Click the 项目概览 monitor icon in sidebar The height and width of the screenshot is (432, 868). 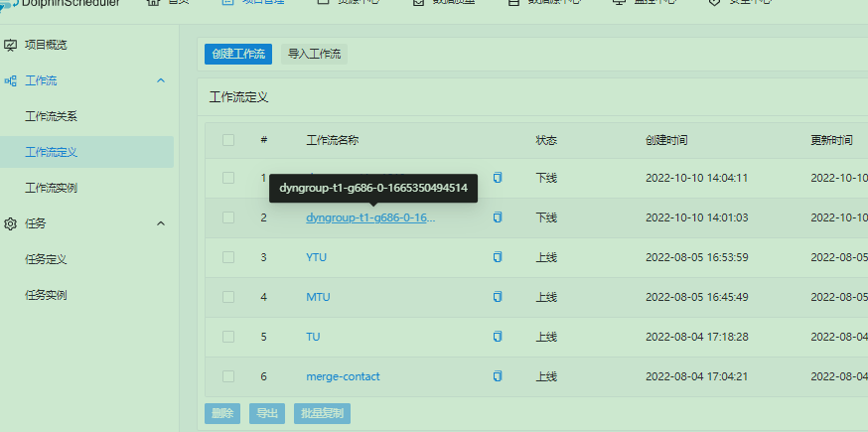point(11,46)
